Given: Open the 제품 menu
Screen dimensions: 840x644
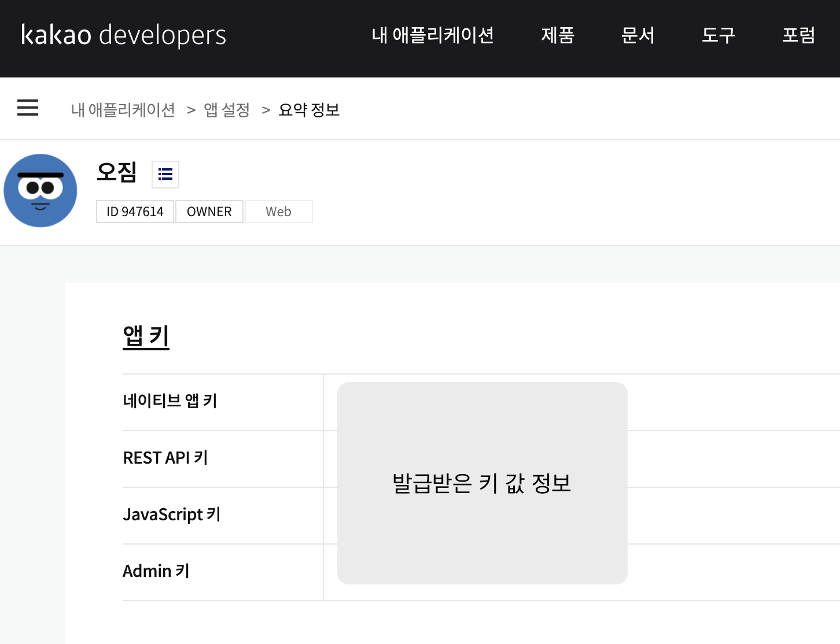Looking at the screenshot, I should pos(558,35).
